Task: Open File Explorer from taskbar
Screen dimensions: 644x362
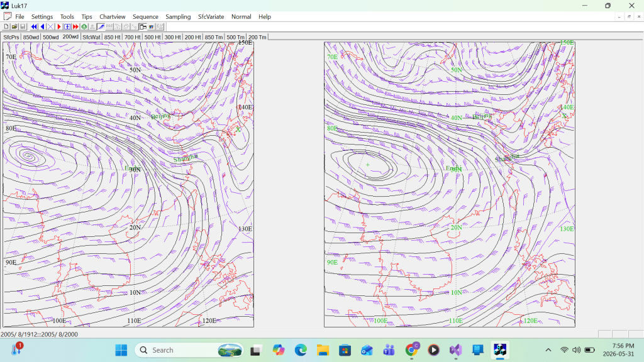Action: (x=323, y=350)
